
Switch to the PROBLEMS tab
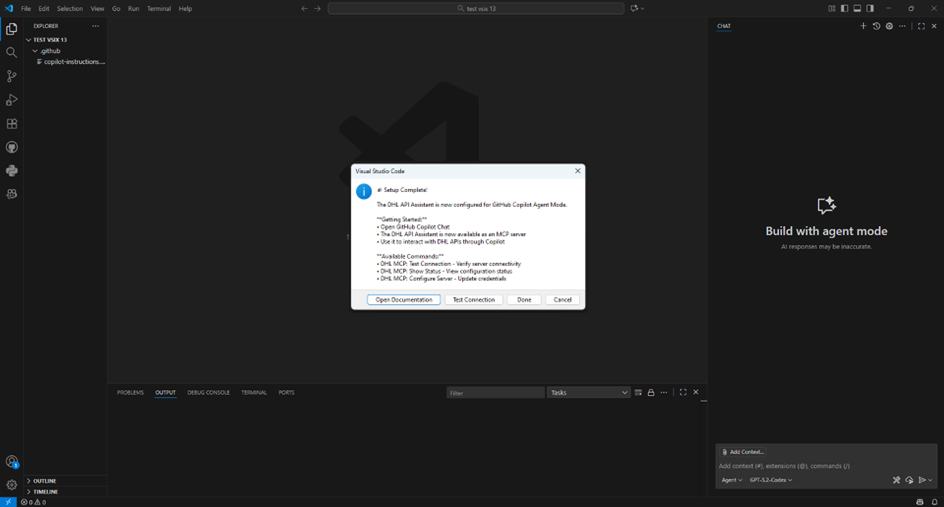click(130, 393)
